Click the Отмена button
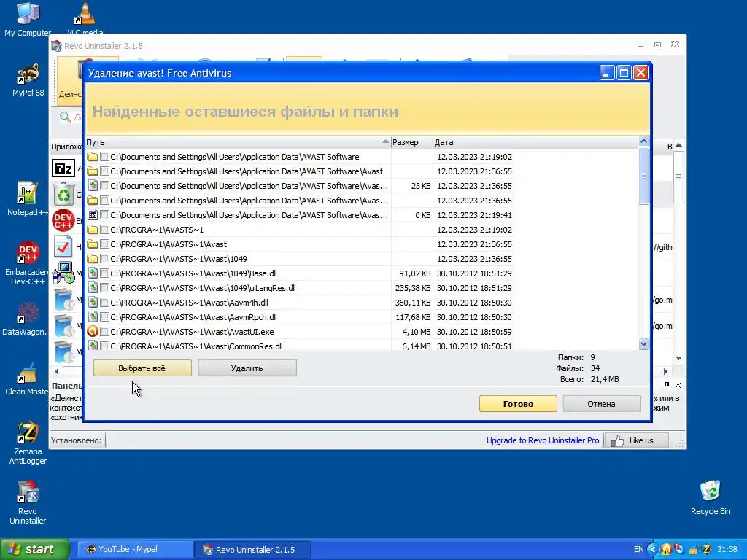The height and width of the screenshot is (560, 747). tap(602, 404)
